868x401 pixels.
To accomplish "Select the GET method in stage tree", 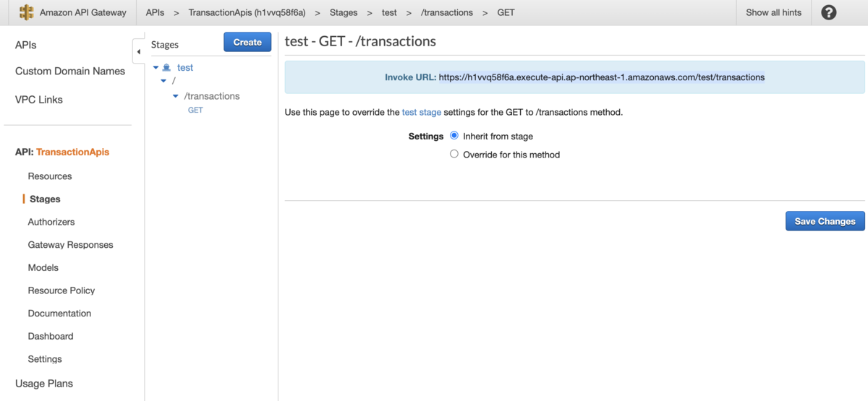I will click(195, 111).
